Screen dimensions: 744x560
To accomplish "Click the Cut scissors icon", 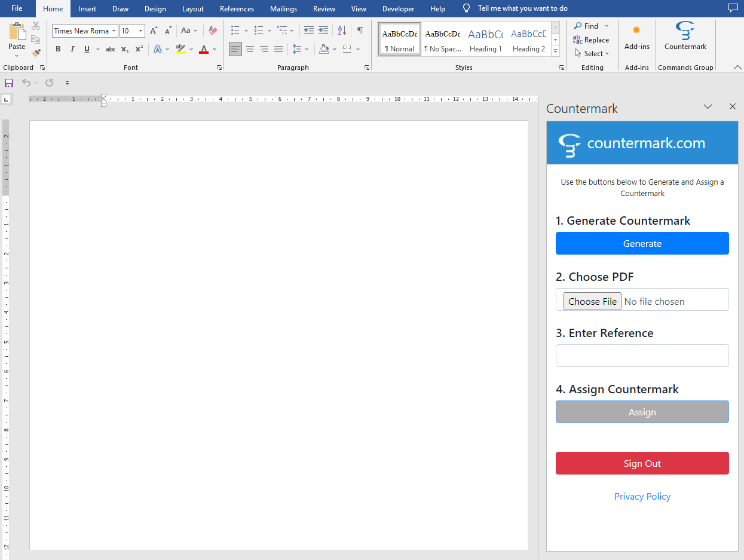I will pyautogui.click(x=36, y=26).
